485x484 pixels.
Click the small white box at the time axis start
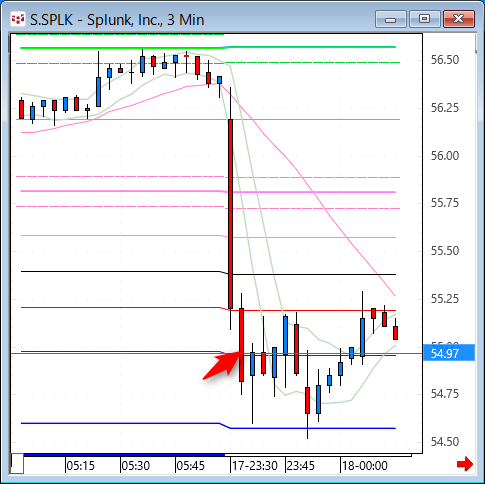(17, 463)
